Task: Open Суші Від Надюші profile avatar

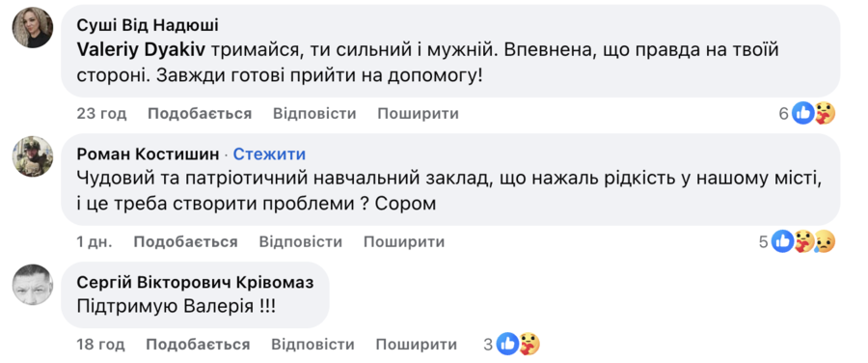Action: click(x=33, y=28)
